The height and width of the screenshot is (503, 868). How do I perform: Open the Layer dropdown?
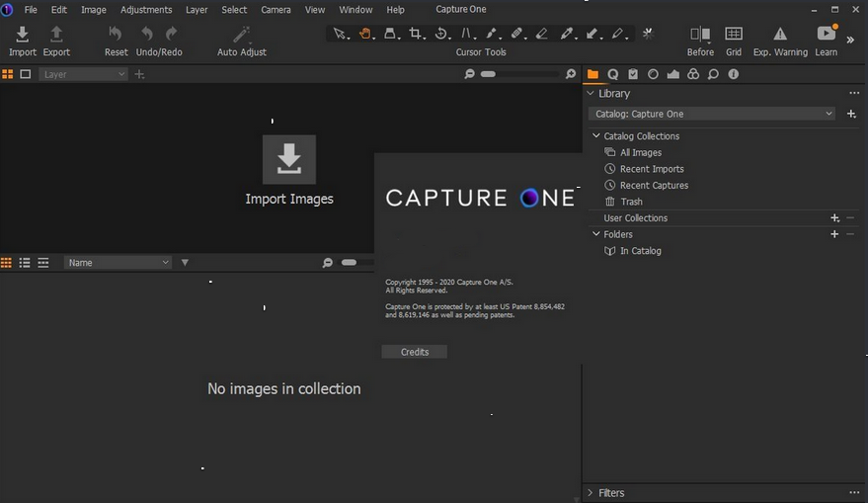pyautogui.click(x=84, y=74)
